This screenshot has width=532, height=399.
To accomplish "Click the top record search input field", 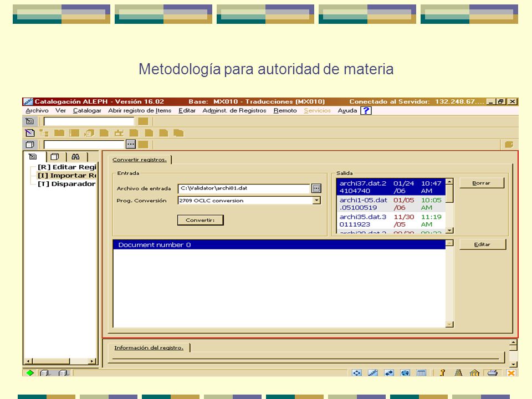I will coord(89,121).
